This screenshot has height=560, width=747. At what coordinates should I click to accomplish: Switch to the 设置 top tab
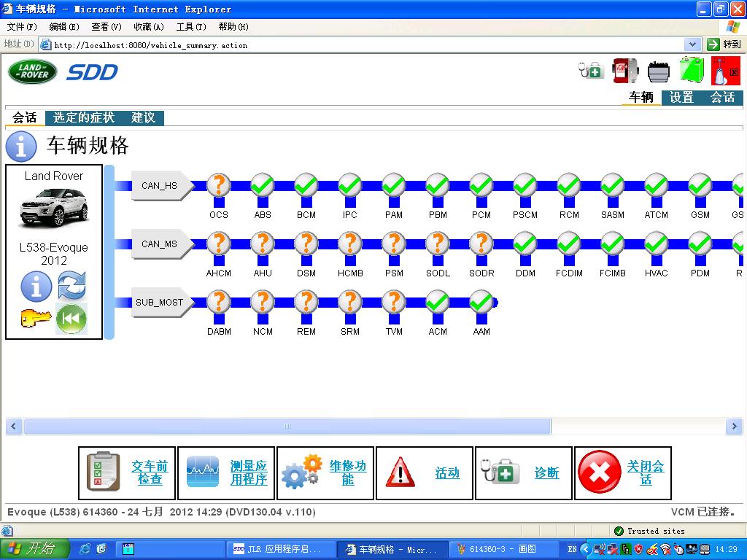[x=681, y=98]
